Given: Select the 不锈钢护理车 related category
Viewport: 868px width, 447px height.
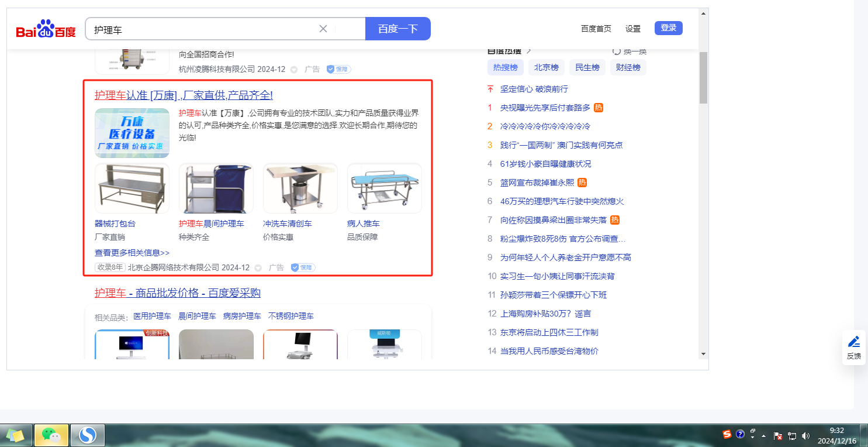Looking at the screenshot, I should click(291, 316).
